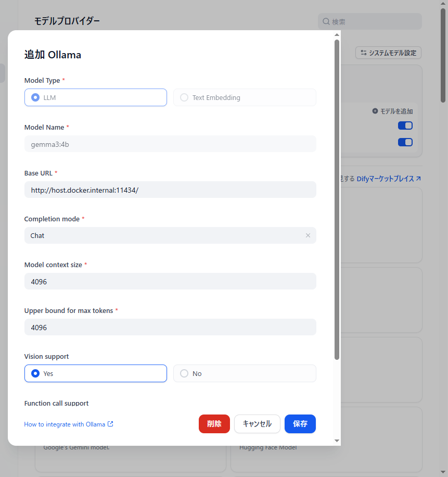Open How to integrate with Ollama link
This screenshot has width=448, height=477.
click(69, 424)
